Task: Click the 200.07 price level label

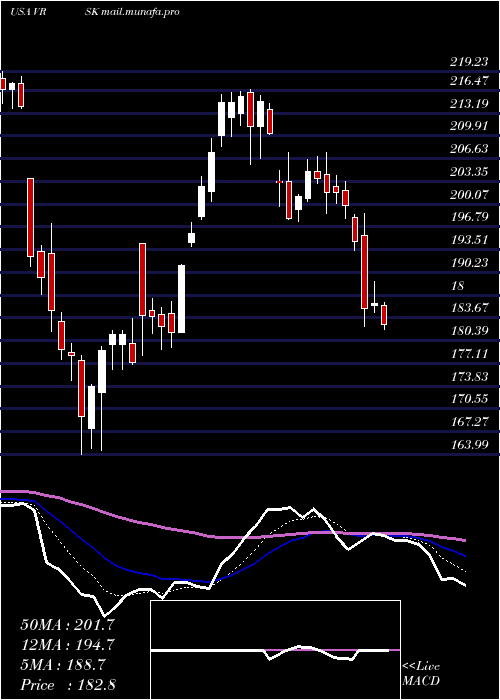Action: pyautogui.click(x=469, y=195)
